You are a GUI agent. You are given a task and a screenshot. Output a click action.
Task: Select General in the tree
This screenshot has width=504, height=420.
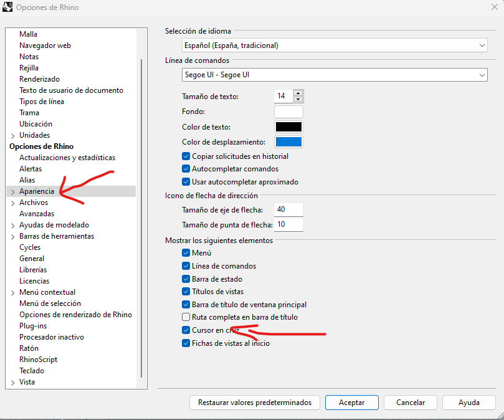(32, 259)
